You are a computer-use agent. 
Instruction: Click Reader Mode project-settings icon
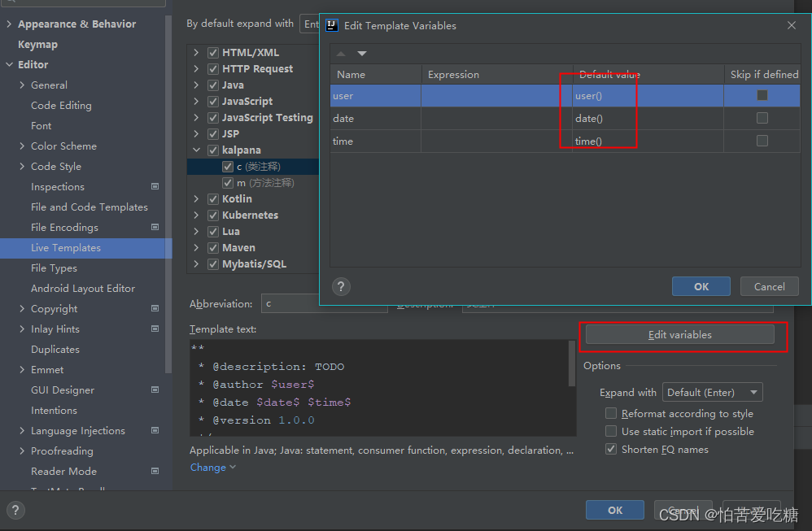(x=155, y=471)
